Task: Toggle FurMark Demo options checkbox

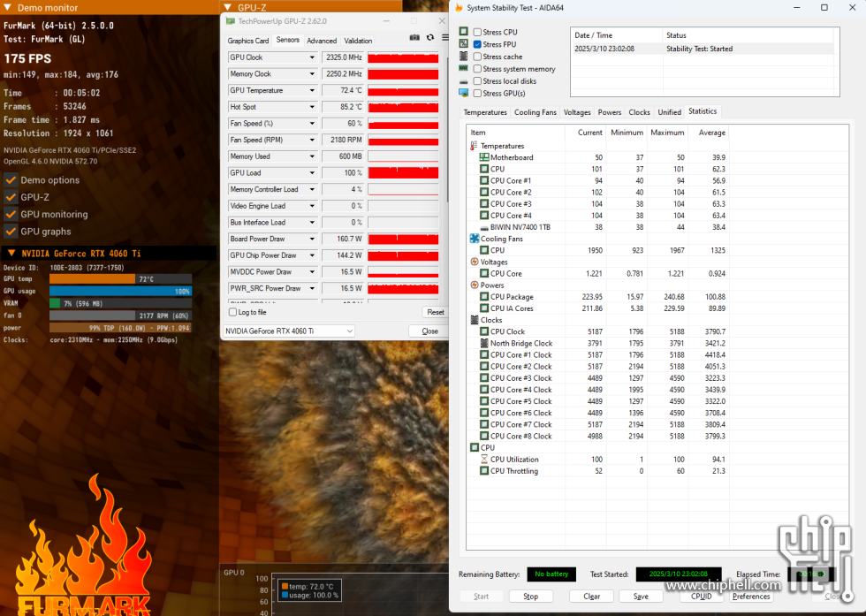Action: point(11,180)
